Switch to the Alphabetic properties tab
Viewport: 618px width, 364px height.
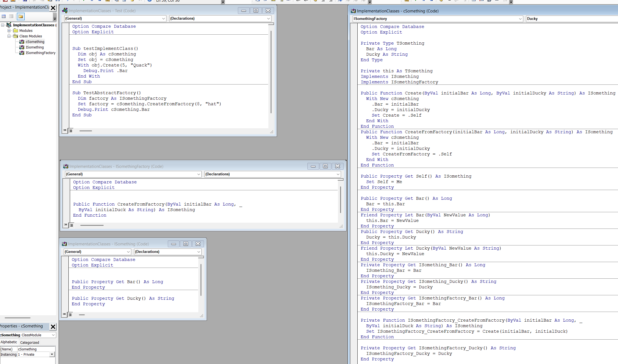tap(9, 342)
